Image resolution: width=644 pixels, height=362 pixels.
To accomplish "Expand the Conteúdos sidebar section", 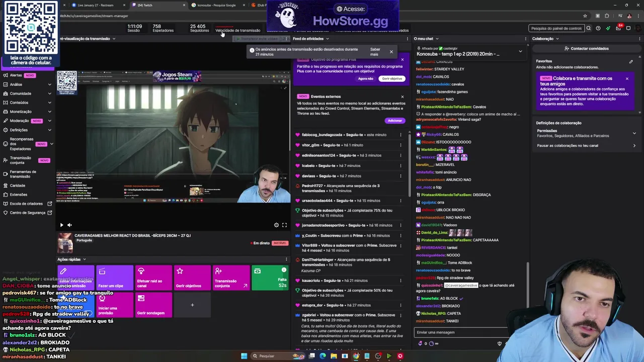I will (28, 103).
